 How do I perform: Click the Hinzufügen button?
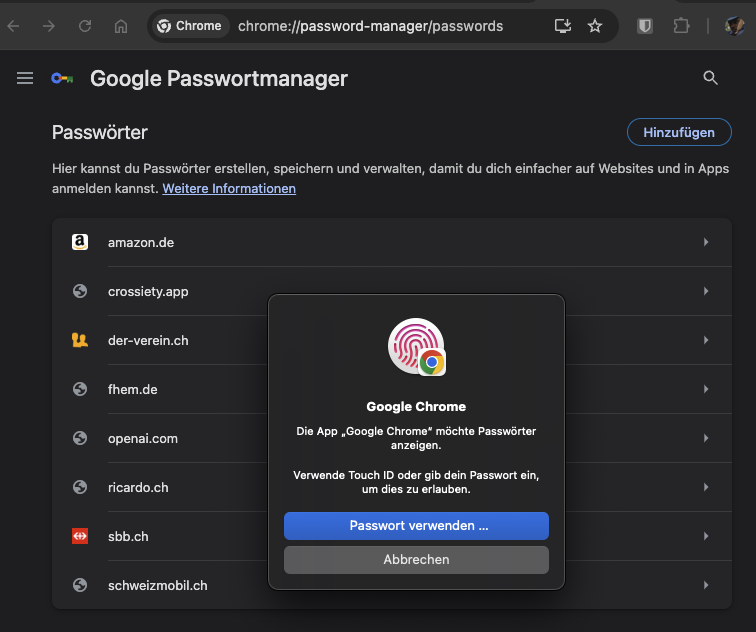[x=679, y=132]
